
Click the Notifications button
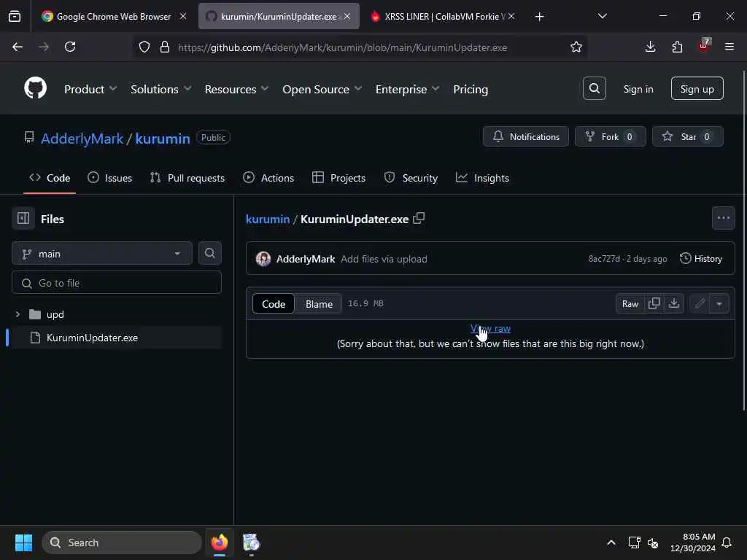coord(525,136)
